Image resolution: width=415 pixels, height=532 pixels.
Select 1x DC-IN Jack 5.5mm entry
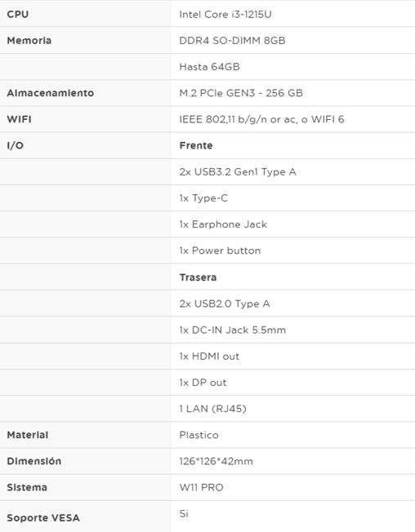[x=233, y=330]
